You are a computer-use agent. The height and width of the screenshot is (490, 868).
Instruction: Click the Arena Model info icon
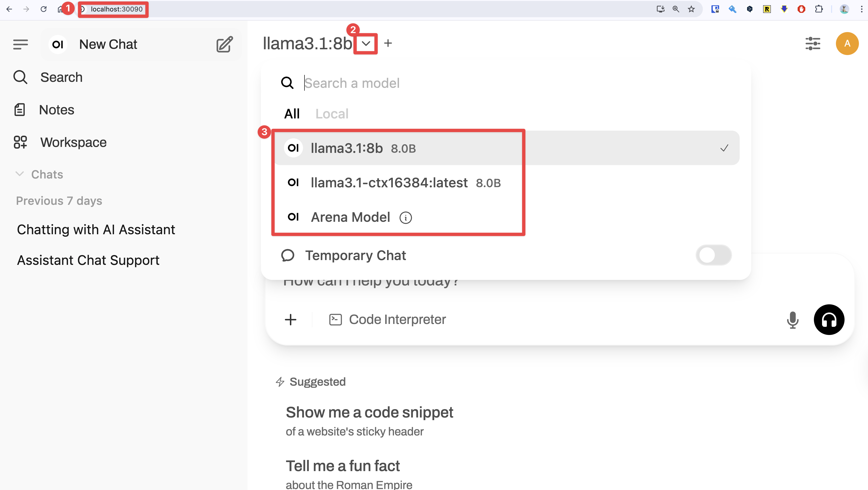[x=405, y=218]
